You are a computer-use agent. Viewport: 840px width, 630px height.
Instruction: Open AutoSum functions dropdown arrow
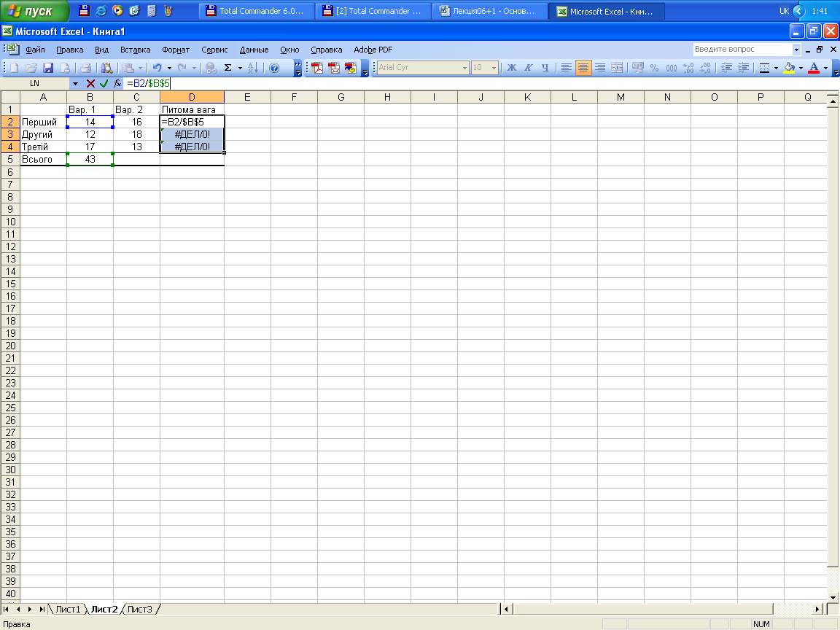click(240, 68)
